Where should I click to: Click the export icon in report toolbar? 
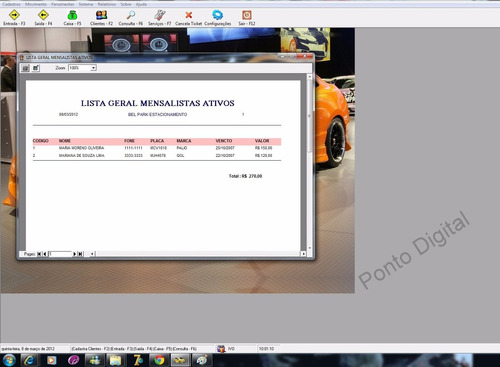coord(36,68)
